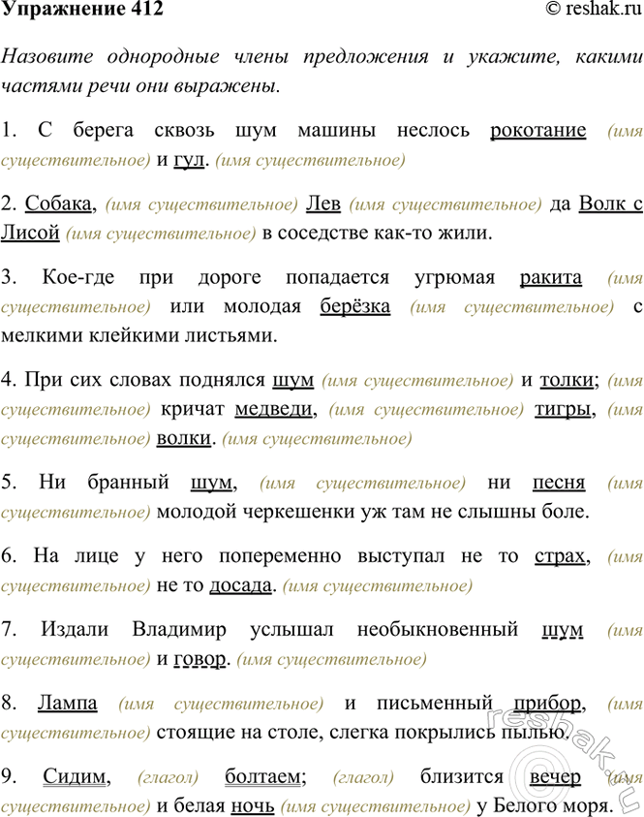
Task: Click the underlined word "досада"
Action: [240, 585]
